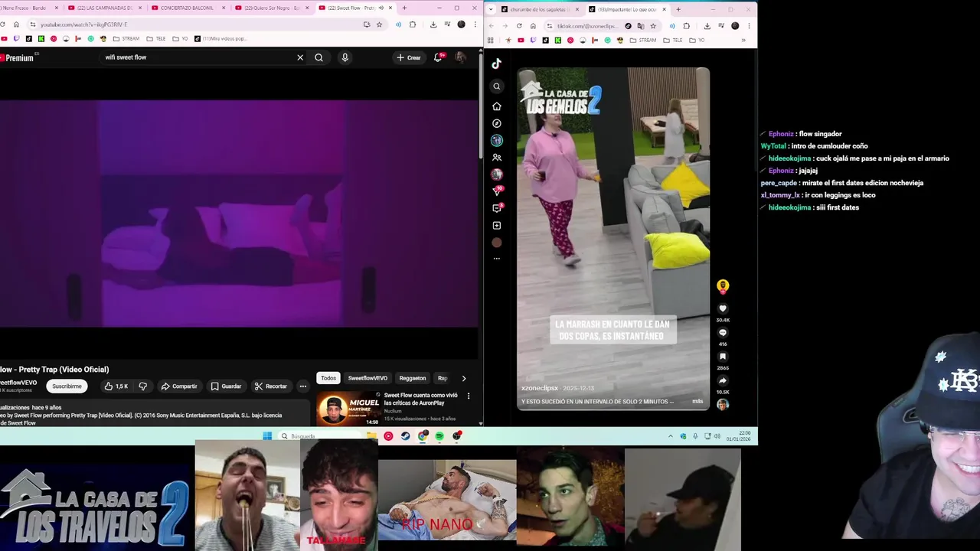Clear the YouTube search field with X

tap(300, 57)
